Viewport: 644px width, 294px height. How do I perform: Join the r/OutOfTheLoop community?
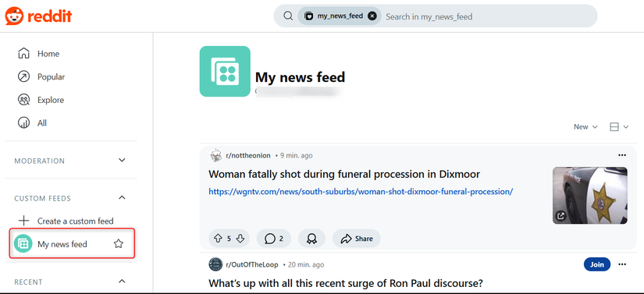tap(596, 264)
